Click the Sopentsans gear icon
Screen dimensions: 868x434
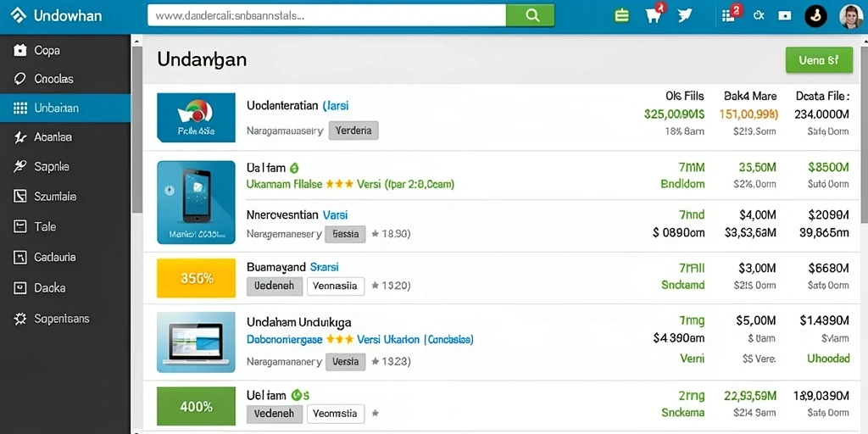[20, 319]
